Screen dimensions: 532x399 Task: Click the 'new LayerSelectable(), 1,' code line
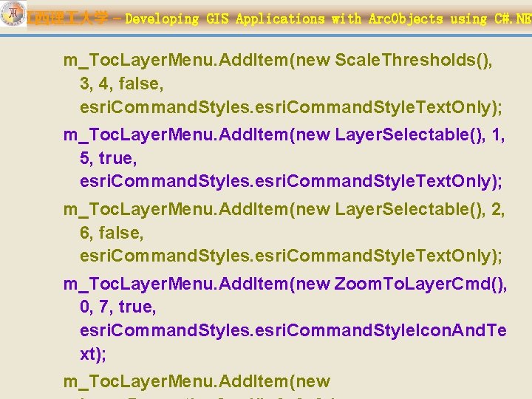coord(284,135)
